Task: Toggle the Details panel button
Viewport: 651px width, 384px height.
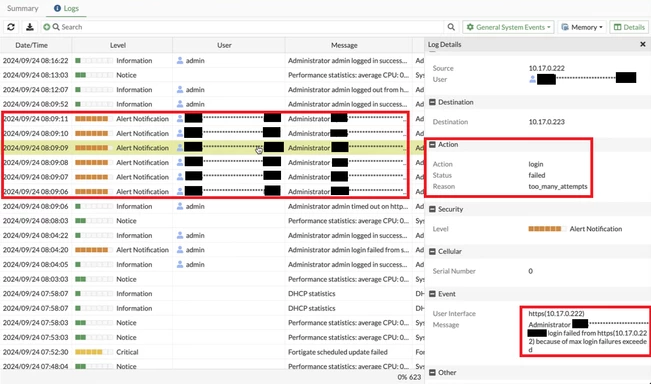Action: click(629, 27)
